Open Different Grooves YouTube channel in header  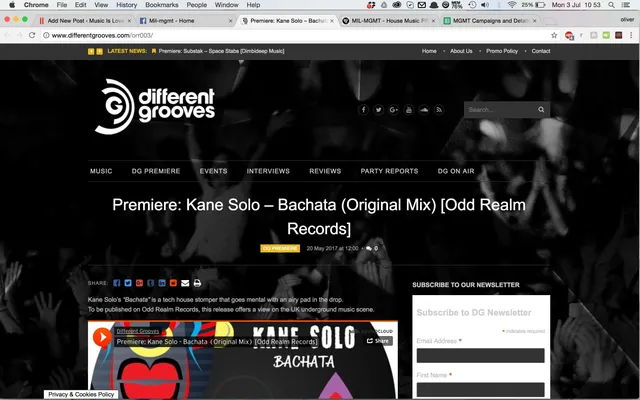pos(409,110)
